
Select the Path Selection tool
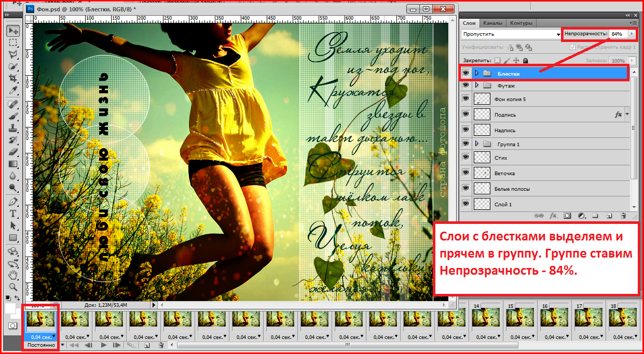coord(13,225)
